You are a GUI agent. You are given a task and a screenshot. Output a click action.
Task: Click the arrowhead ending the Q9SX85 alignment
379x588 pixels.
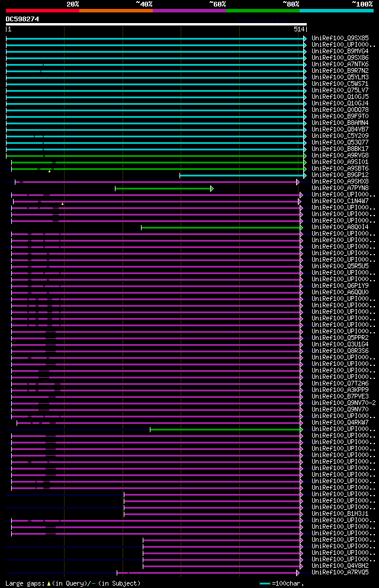point(305,38)
